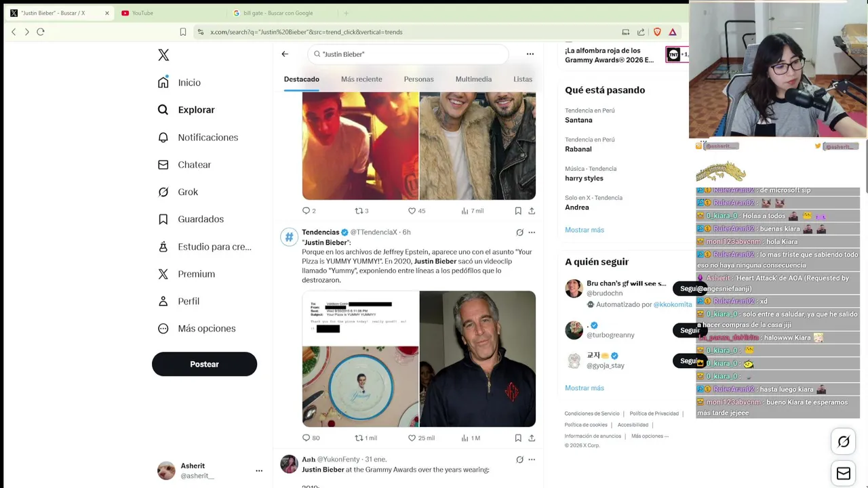
Task: Open email screenshot image in post
Action: pos(360,317)
